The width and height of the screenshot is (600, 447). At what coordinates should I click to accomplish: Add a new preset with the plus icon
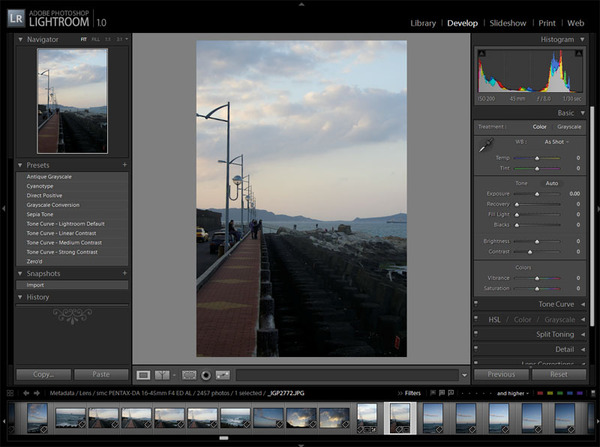(x=125, y=165)
